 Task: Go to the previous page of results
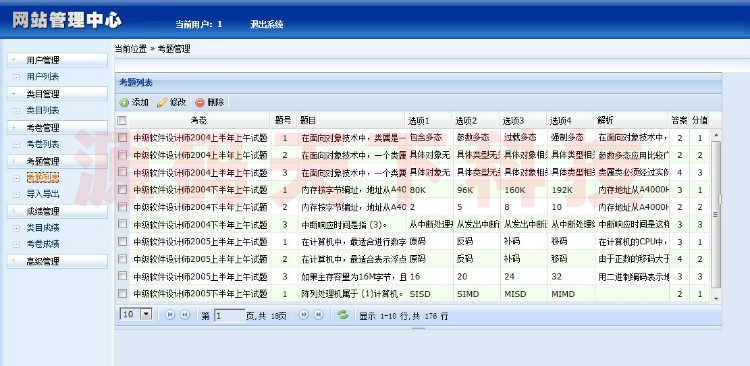[185, 314]
